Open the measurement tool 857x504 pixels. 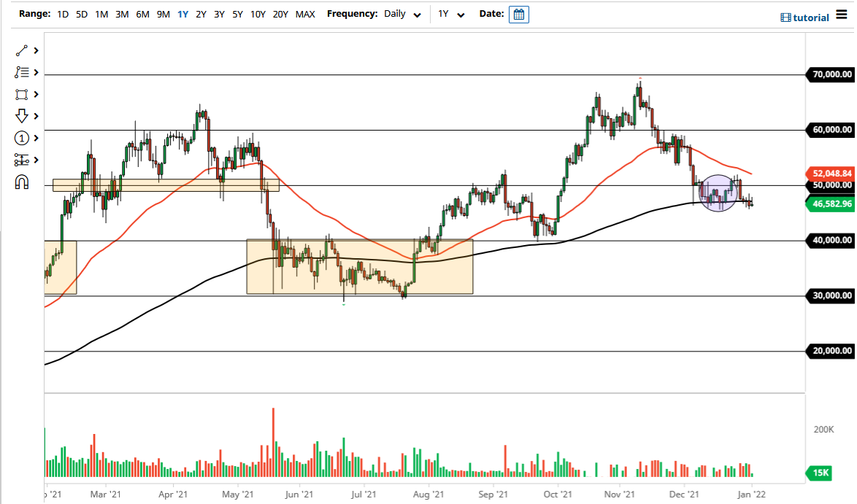coord(21,160)
